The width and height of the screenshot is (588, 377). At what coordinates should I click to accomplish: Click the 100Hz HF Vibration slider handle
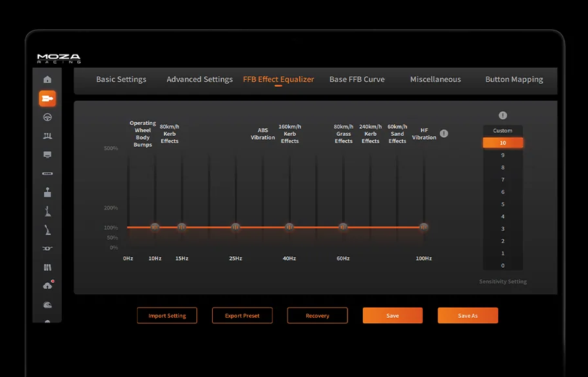pos(424,227)
